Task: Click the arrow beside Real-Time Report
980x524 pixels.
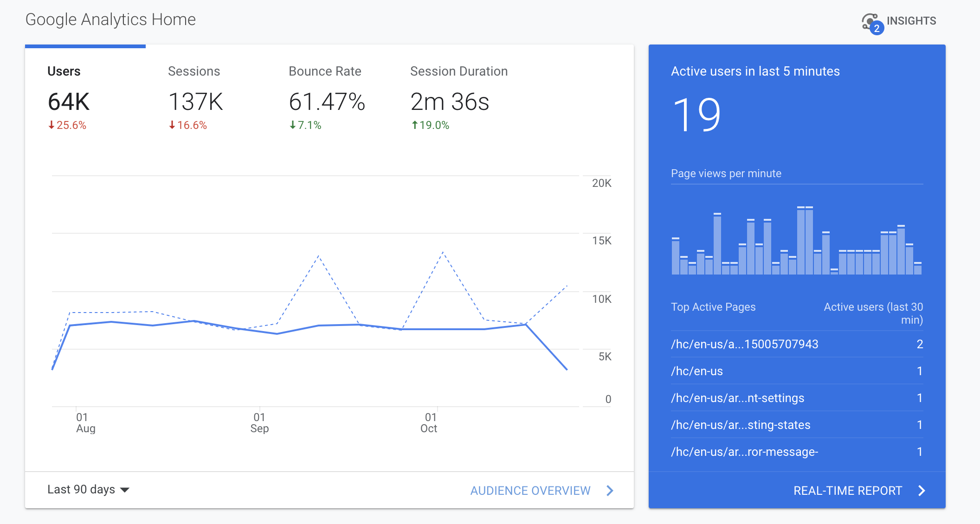Action: [922, 491]
